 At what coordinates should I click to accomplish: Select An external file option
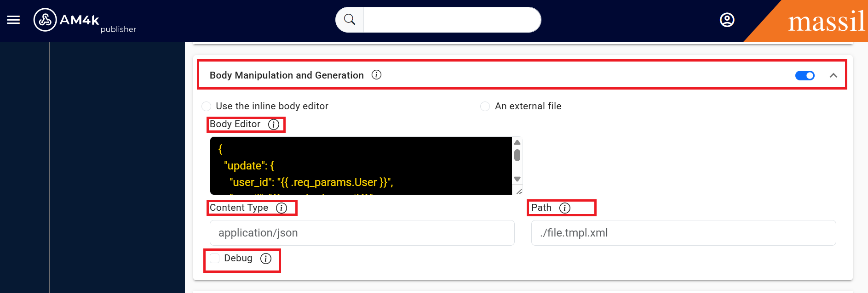[485, 107]
